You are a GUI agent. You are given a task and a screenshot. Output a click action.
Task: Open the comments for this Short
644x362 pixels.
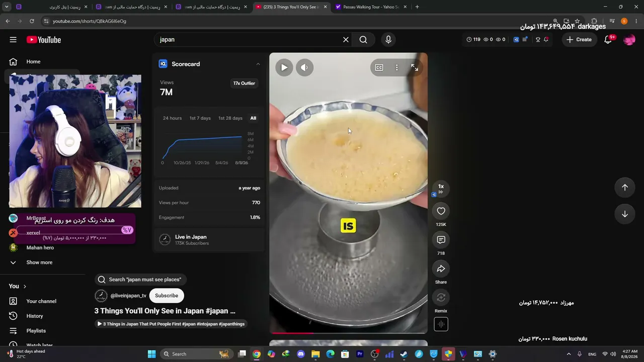[441, 240]
